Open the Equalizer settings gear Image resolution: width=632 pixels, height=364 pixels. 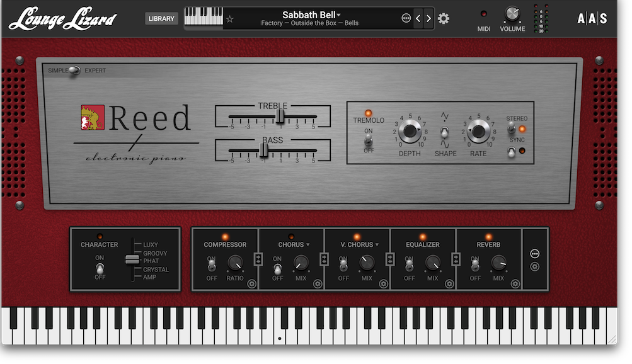pos(449,284)
